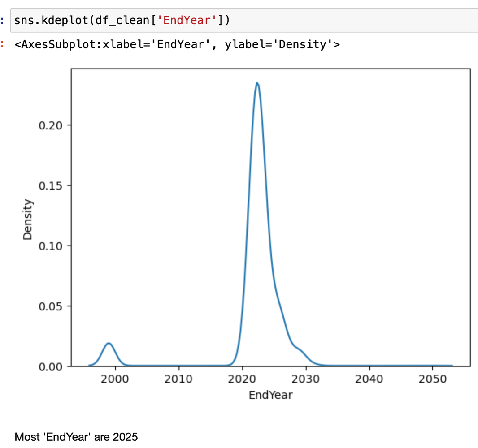
Task: Click the AxesSubplot output text line
Action: point(177,44)
